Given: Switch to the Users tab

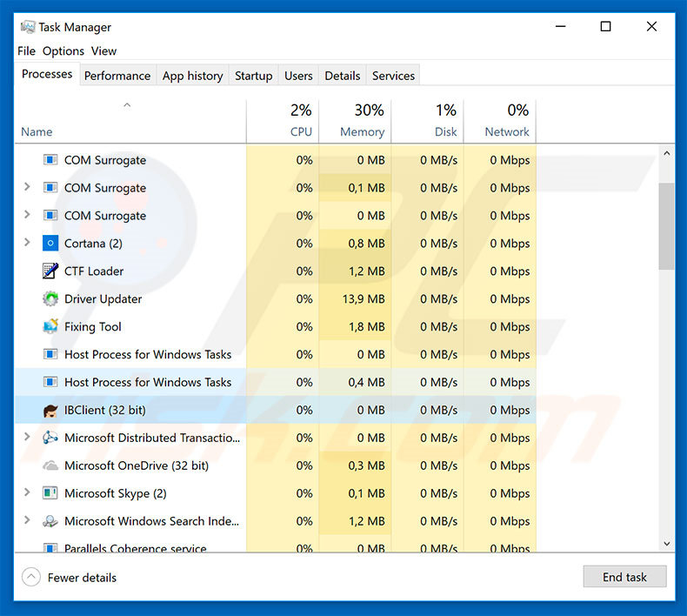Looking at the screenshot, I should [298, 76].
